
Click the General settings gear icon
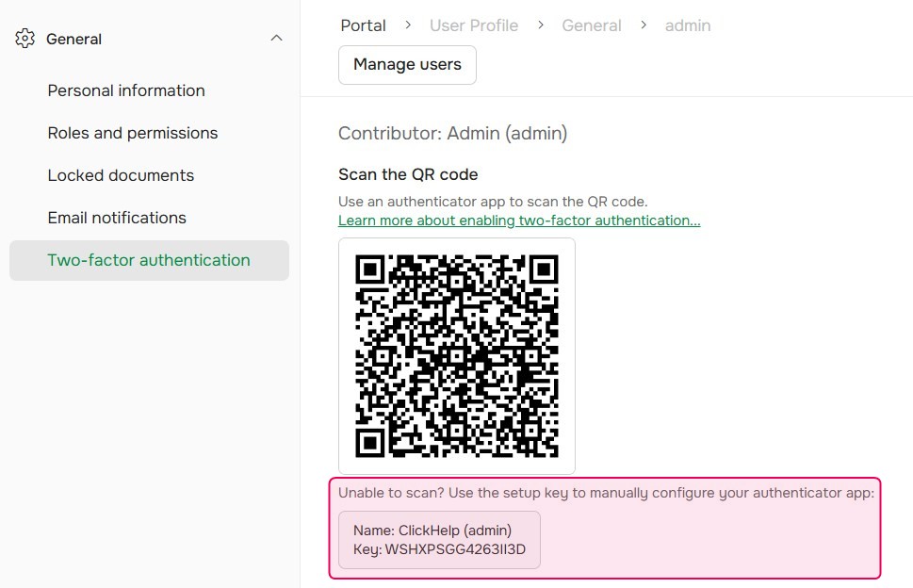tap(24, 39)
